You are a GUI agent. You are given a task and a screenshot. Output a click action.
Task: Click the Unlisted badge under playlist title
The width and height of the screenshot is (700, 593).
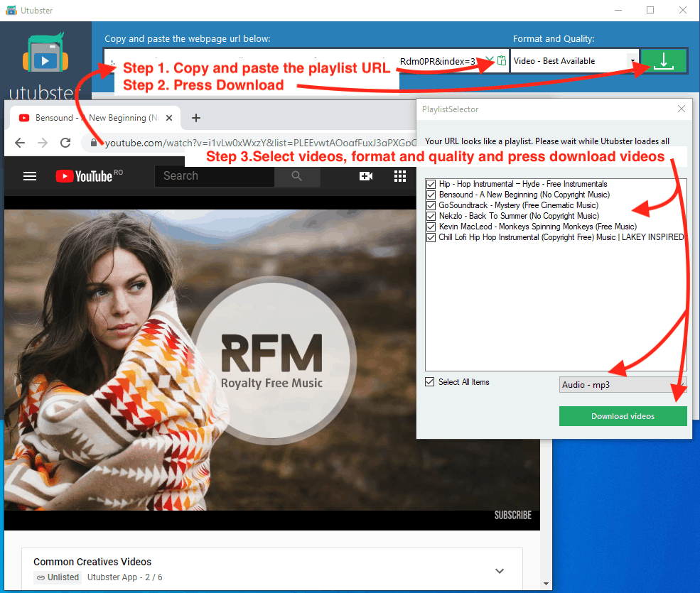(57, 577)
